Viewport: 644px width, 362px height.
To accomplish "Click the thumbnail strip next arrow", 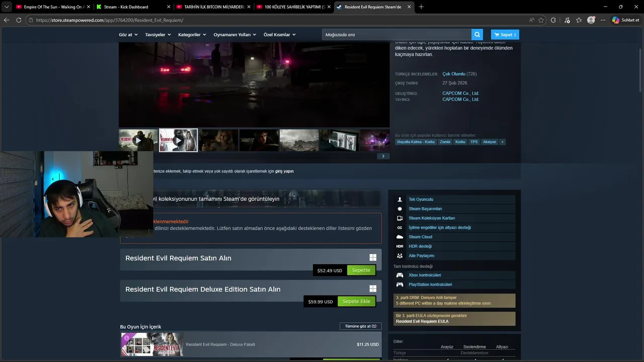I will pyautogui.click(x=383, y=156).
